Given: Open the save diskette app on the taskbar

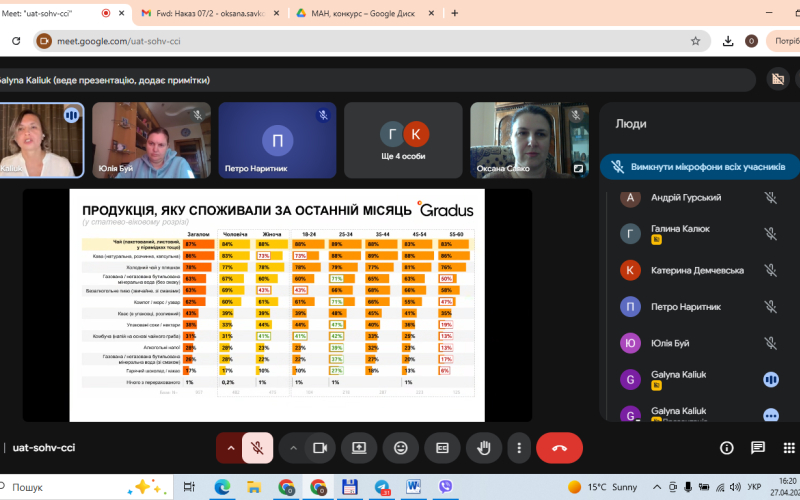Looking at the screenshot, I should 349,487.
